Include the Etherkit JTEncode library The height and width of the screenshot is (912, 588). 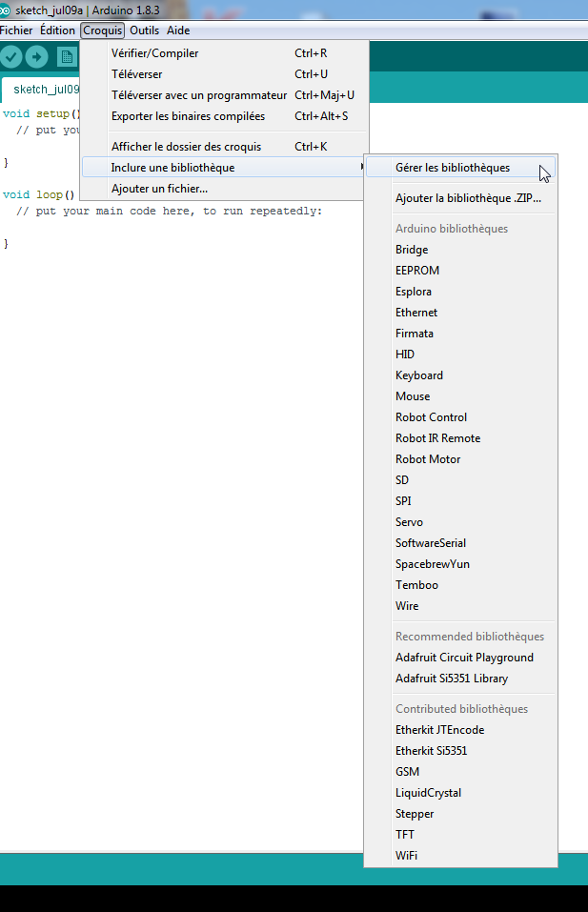pyautogui.click(x=460, y=729)
